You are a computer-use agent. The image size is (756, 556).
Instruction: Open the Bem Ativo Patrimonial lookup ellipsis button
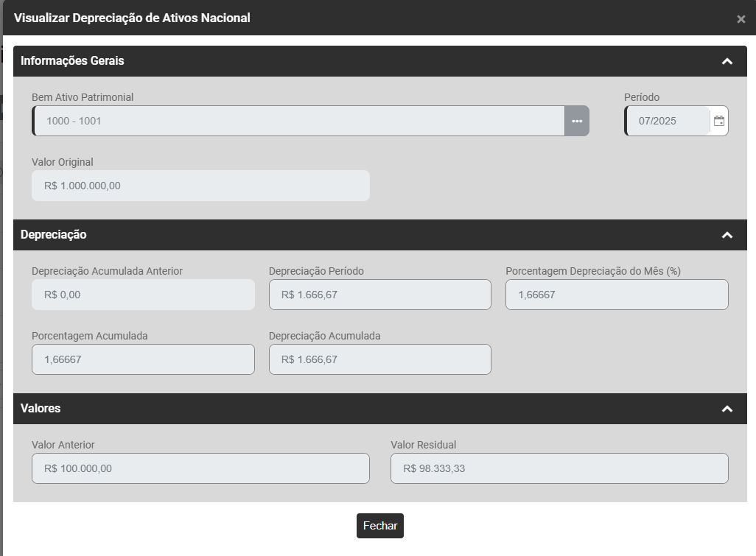577,121
